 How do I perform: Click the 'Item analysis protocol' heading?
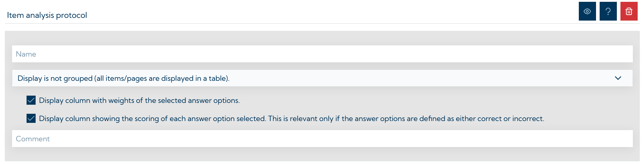pos(47,15)
